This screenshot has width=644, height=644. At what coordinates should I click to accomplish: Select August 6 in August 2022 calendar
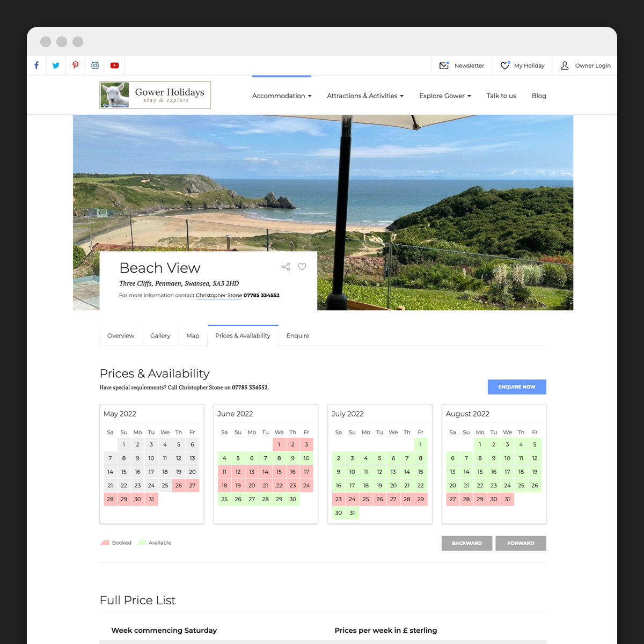click(452, 458)
